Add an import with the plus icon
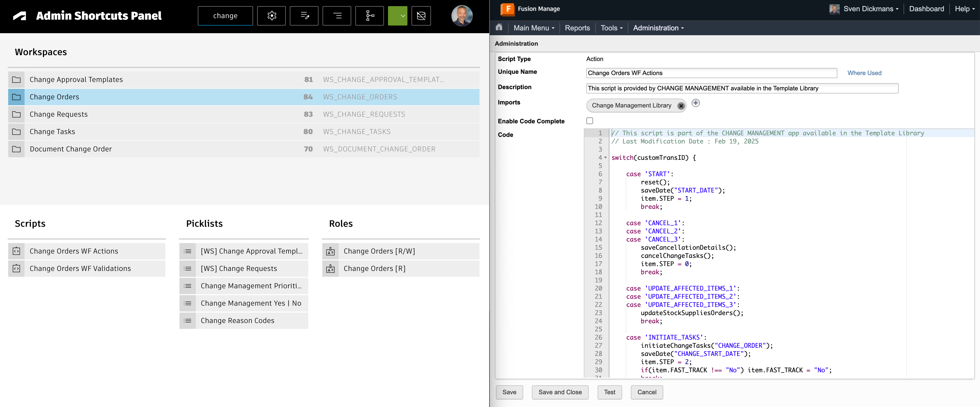 tap(696, 103)
